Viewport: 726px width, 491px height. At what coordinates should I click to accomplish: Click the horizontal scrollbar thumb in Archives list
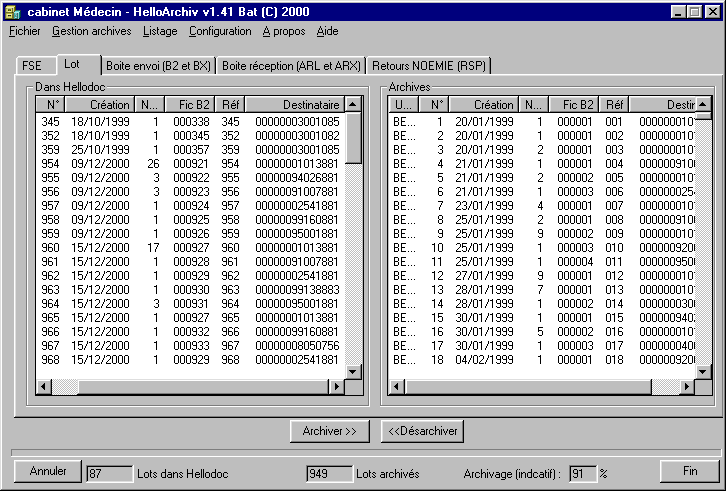click(528, 386)
